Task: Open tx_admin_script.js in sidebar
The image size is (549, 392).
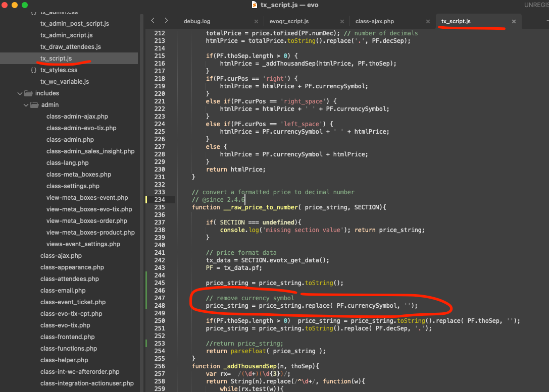Action: coord(67,35)
